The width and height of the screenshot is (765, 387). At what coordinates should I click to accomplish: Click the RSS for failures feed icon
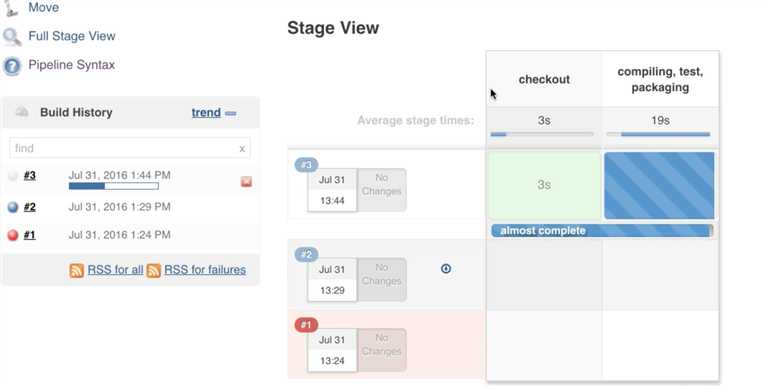pos(154,270)
